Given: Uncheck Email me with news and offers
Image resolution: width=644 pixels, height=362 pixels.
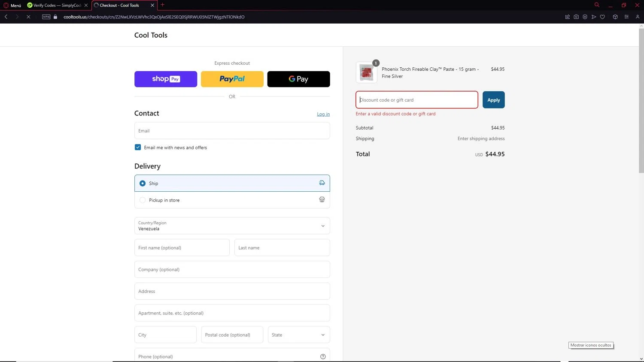Looking at the screenshot, I should coord(138,147).
